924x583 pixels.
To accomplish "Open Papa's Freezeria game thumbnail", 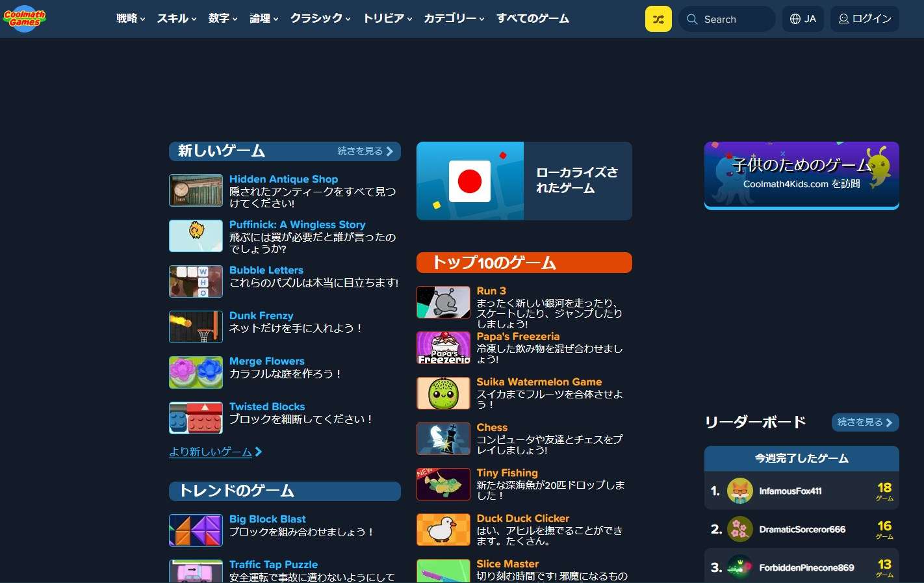I will tap(443, 348).
